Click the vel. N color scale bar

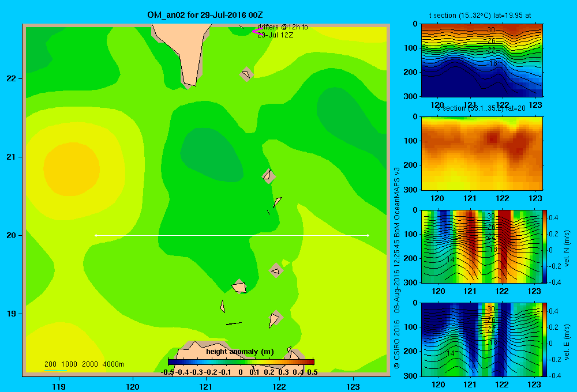click(x=545, y=246)
